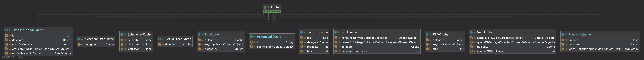Click numberOfHardLinks in WeakCache
Screen dimensions: 644x60
[490, 51]
